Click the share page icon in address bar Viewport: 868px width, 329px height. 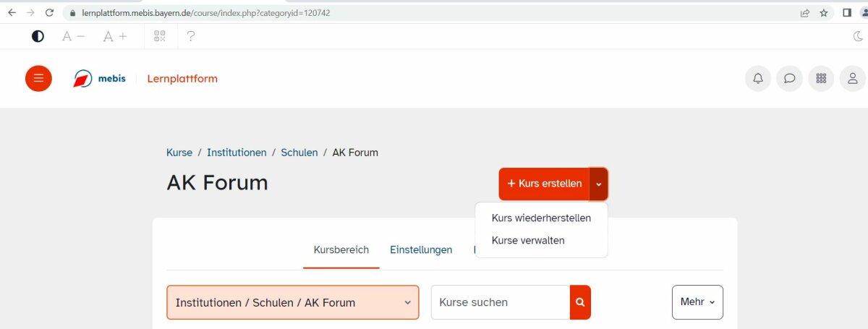click(x=804, y=12)
